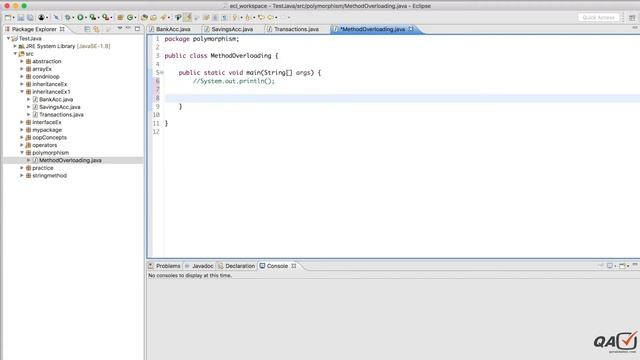640x360 pixels.
Task: Click the Save All toolbar icon
Action: coord(30,18)
